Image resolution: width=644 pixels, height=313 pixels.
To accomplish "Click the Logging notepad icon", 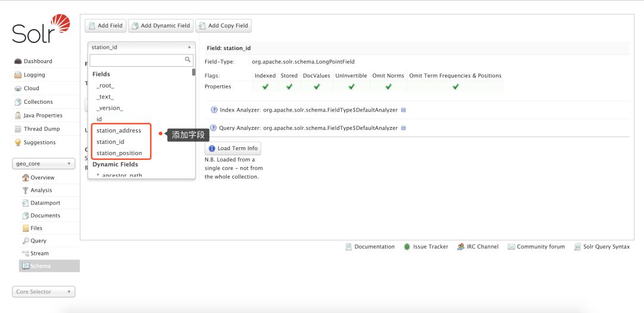I will point(18,75).
